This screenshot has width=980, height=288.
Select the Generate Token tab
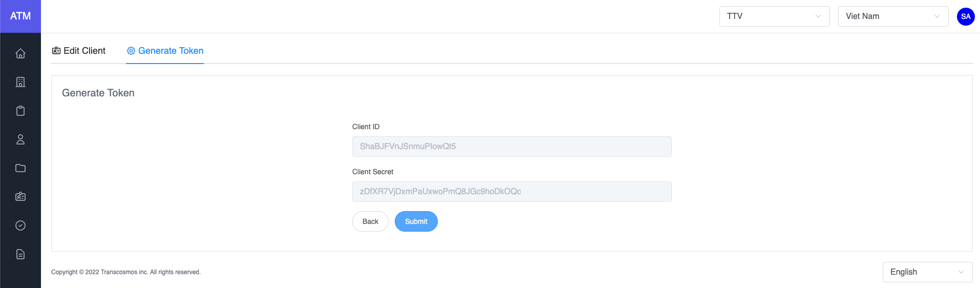point(165,51)
